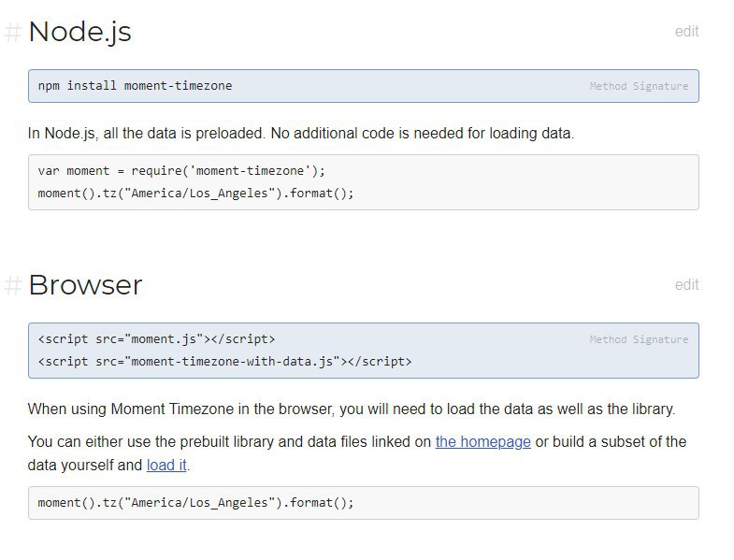Click the moment-timezone-with-data.js script line

(x=224, y=362)
